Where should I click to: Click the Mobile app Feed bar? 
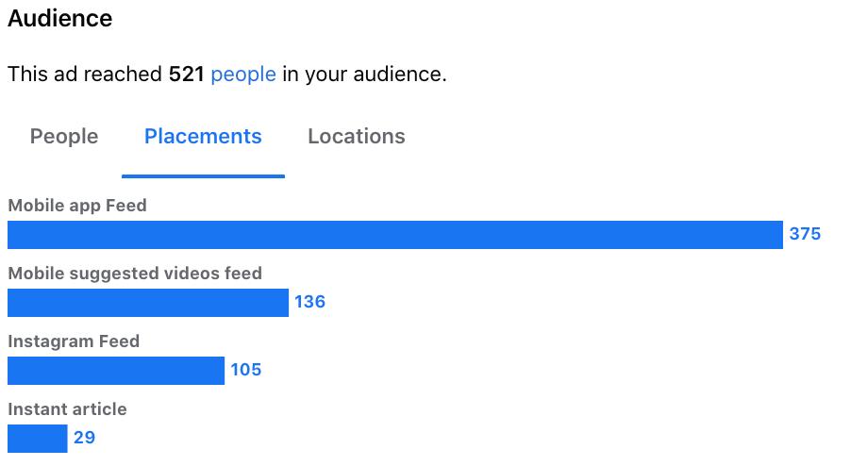(x=395, y=235)
